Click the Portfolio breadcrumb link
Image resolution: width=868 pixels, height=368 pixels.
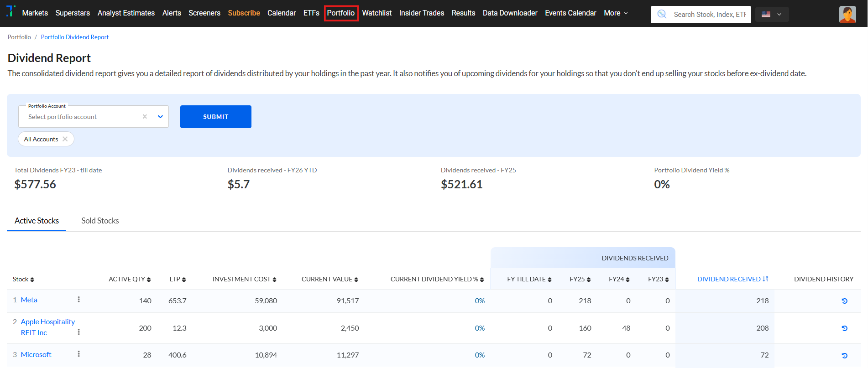(19, 37)
